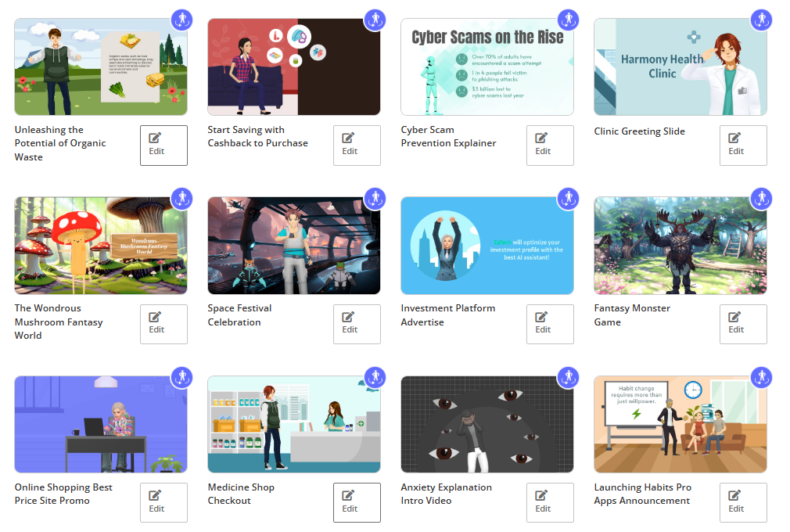Select the Fantasy Monster Game preview image
The height and width of the screenshot is (532, 790).
(680, 246)
